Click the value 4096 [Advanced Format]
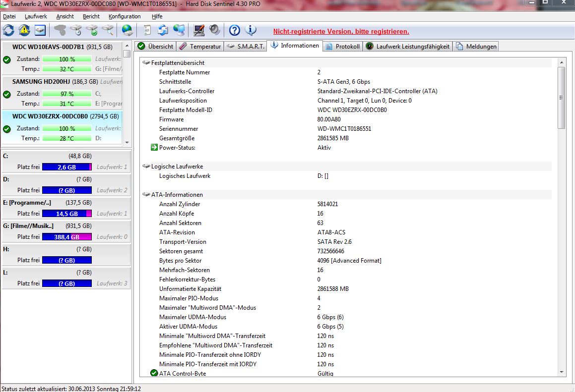Screen dimensions: 575x392 349,261
